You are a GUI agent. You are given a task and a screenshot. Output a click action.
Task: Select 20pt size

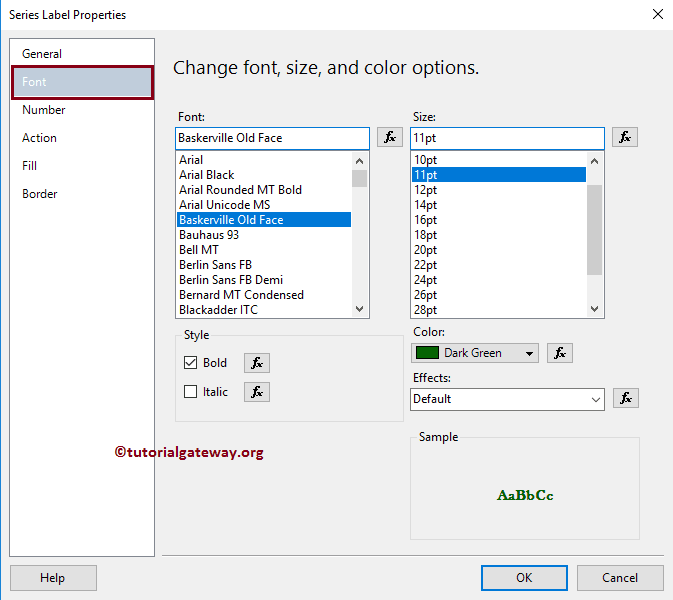pos(499,250)
